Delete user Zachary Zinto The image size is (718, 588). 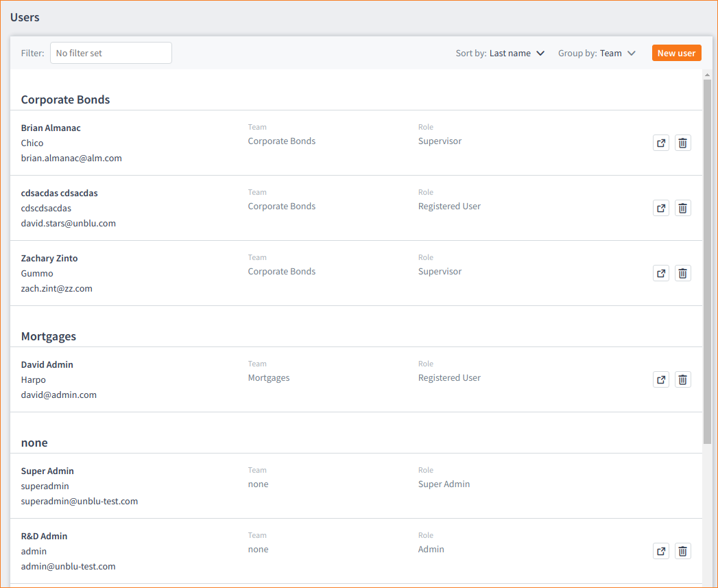coord(682,273)
